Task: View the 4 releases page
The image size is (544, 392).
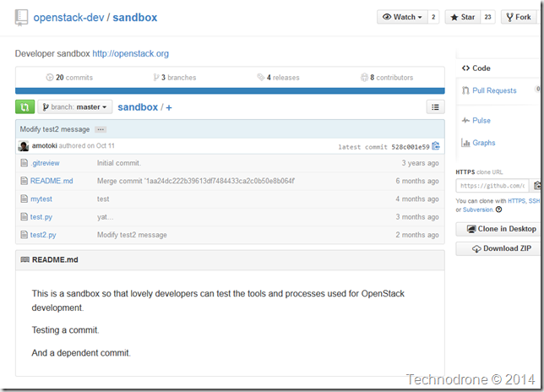Action: 278,78
